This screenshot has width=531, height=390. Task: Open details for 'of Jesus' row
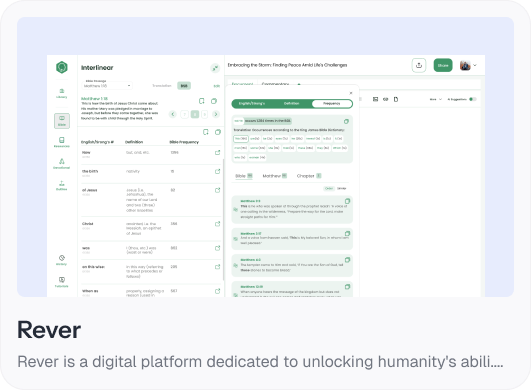point(217,190)
